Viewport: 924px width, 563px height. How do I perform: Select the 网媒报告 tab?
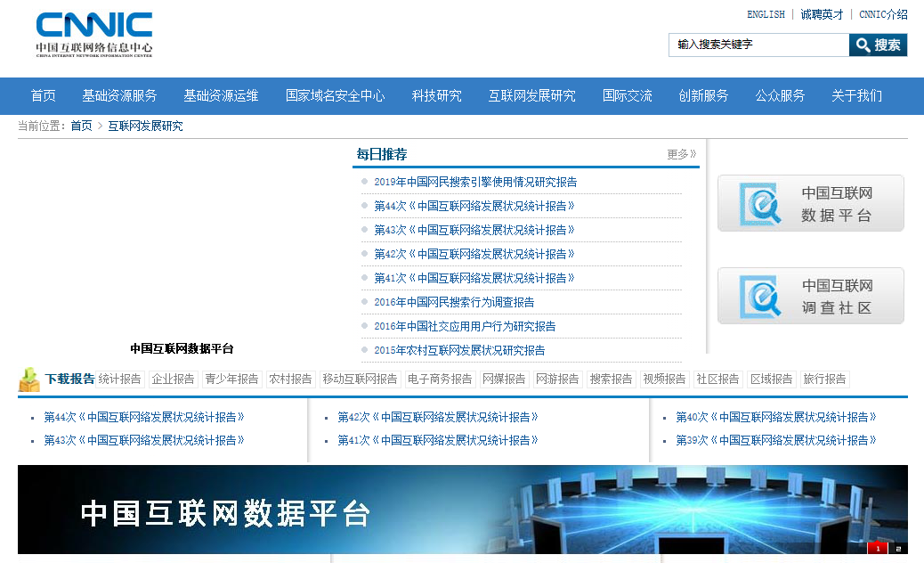505,379
